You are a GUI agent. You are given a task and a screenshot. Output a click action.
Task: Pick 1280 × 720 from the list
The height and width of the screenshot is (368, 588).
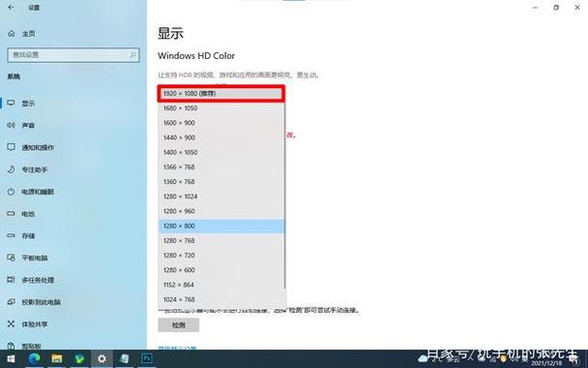tap(221, 255)
